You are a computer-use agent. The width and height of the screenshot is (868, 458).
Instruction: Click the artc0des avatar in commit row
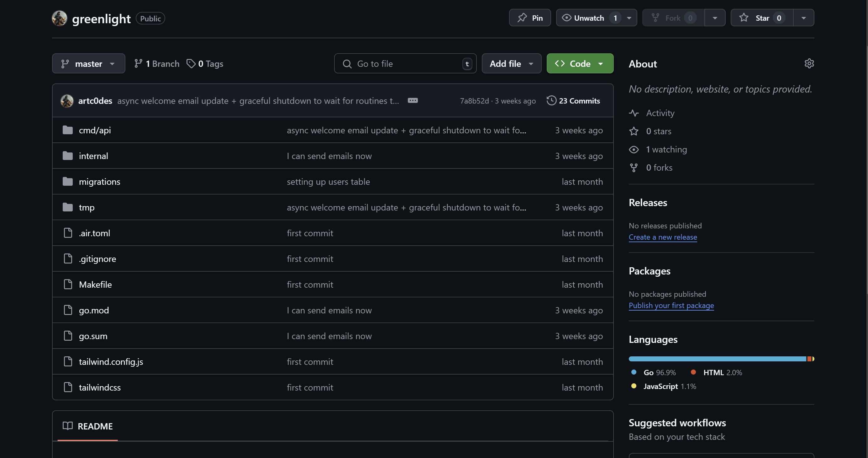tap(67, 101)
